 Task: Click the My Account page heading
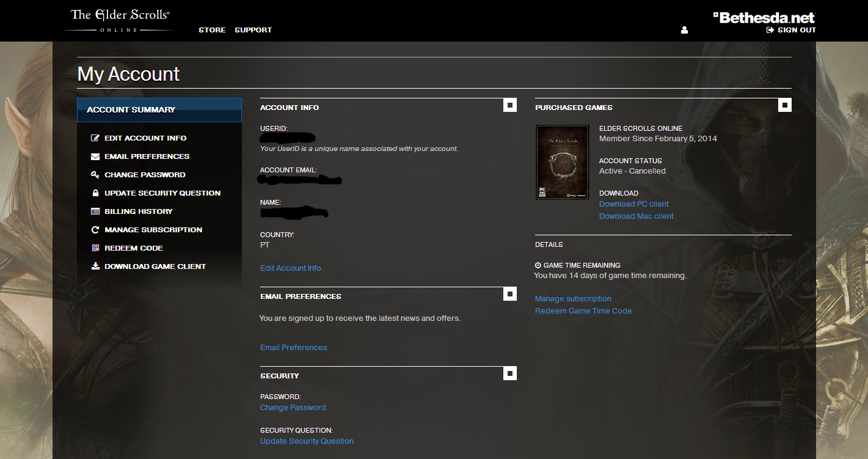coord(128,74)
